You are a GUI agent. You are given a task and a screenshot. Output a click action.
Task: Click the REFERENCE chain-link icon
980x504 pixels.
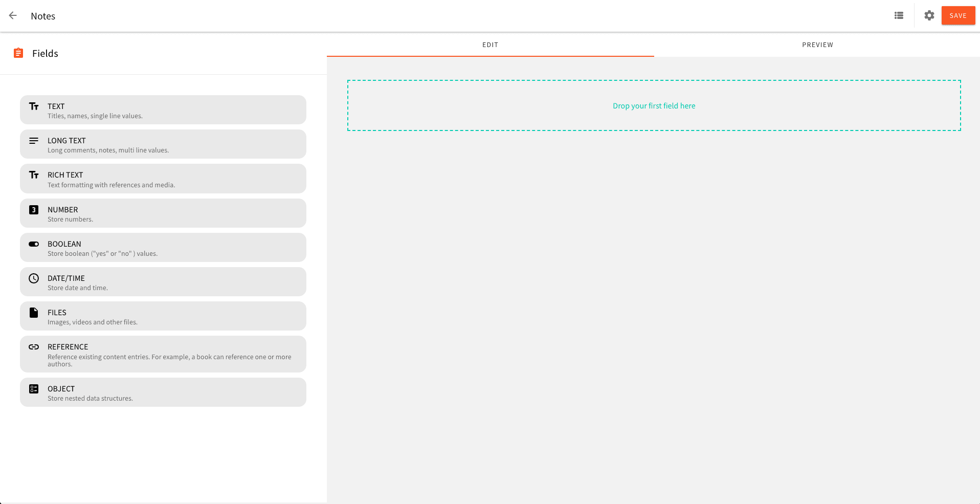(x=34, y=347)
